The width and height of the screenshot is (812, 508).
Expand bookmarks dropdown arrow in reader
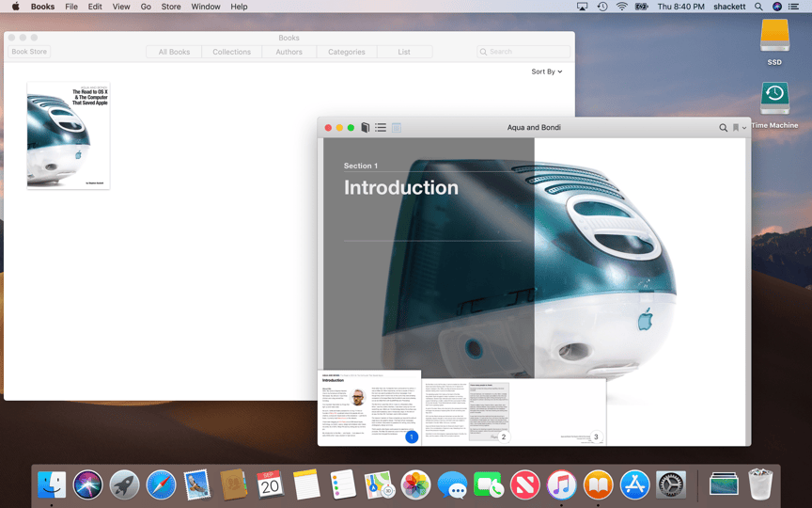point(744,128)
